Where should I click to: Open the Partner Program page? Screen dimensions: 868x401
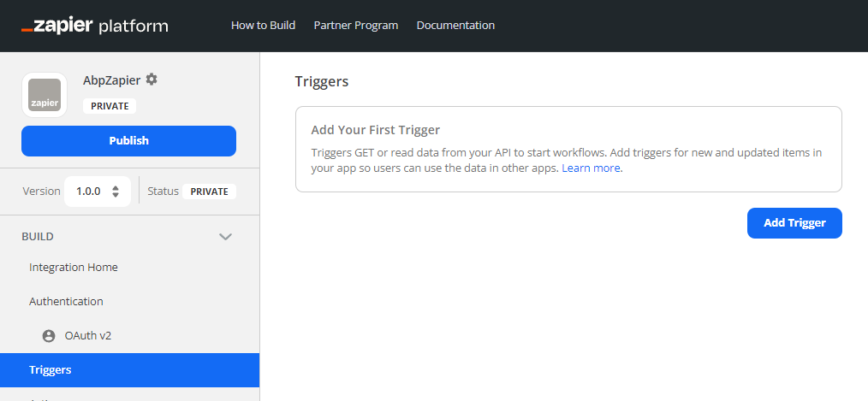click(x=356, y=26)
